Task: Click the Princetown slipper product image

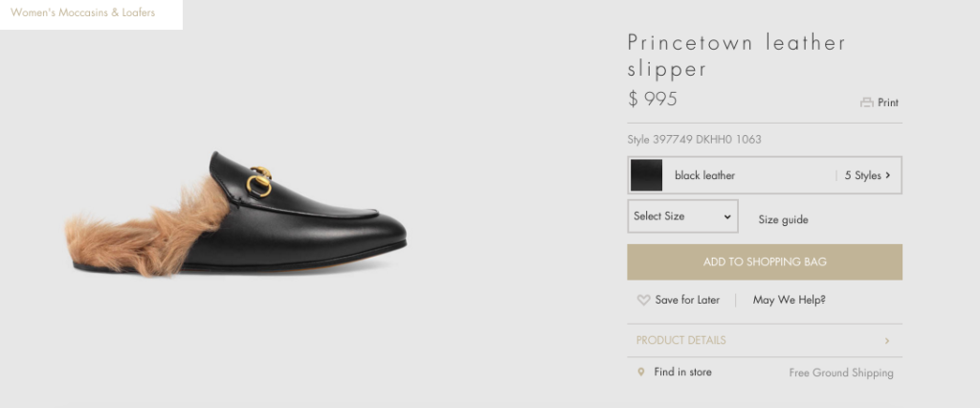Action: click(236, 214)
